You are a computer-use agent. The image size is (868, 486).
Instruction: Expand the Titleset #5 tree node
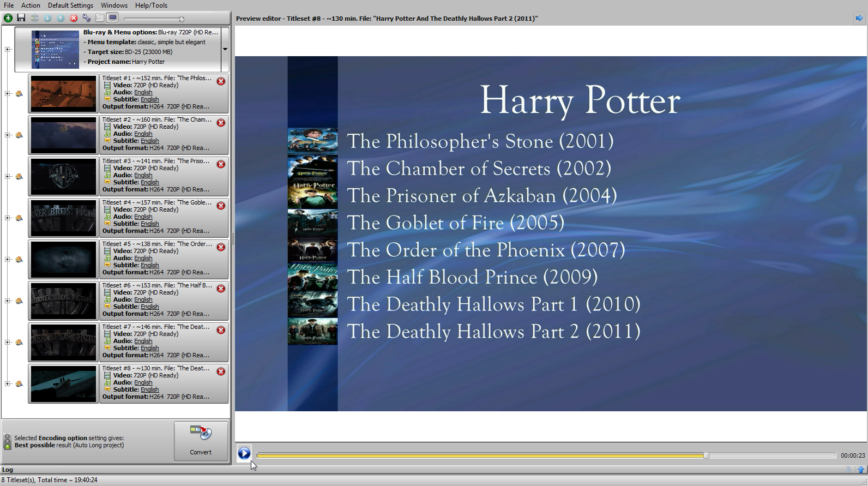(x=8, y=260)
